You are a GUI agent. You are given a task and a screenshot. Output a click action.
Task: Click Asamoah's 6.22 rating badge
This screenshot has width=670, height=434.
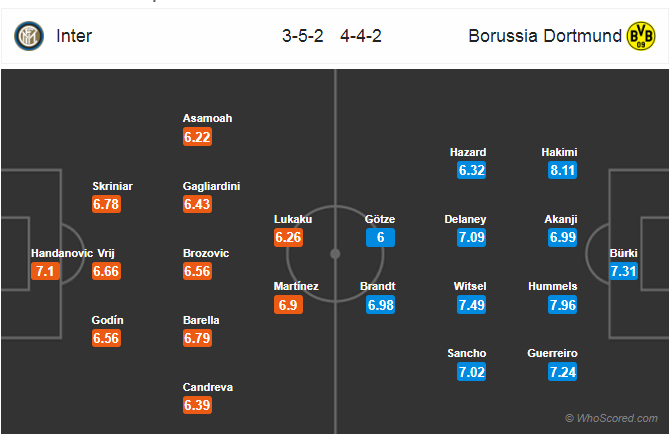(197, 137)
